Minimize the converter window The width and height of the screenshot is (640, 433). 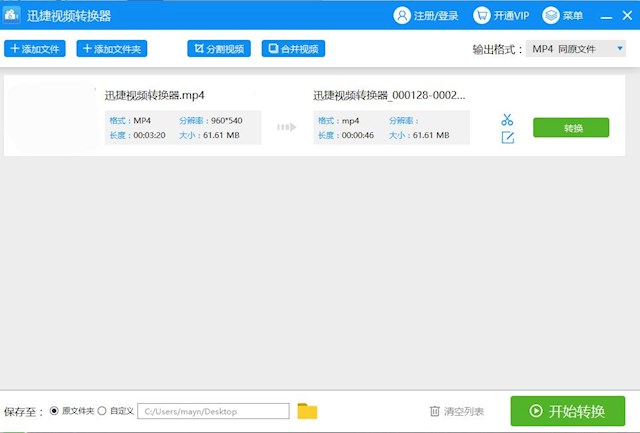click(606, 16)
